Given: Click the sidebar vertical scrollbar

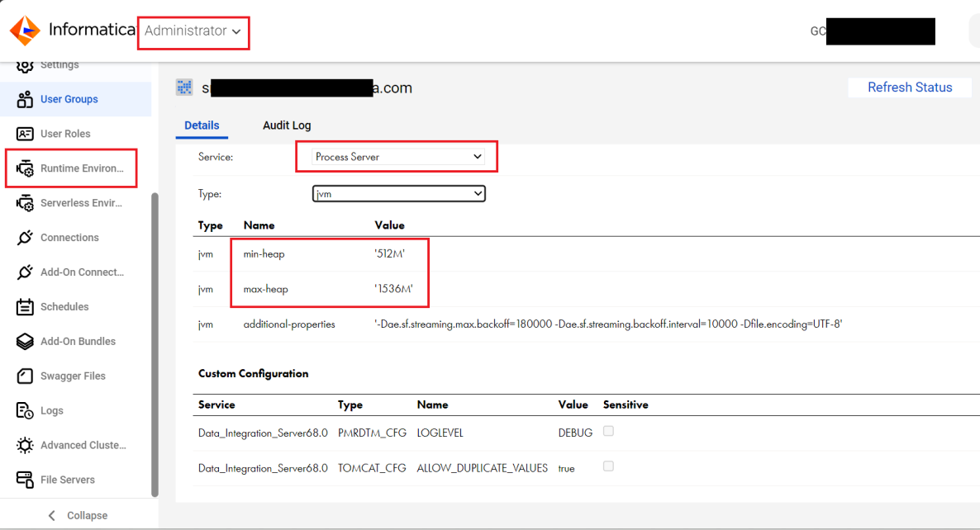Looking at the screenshot, I should point(155,344).
